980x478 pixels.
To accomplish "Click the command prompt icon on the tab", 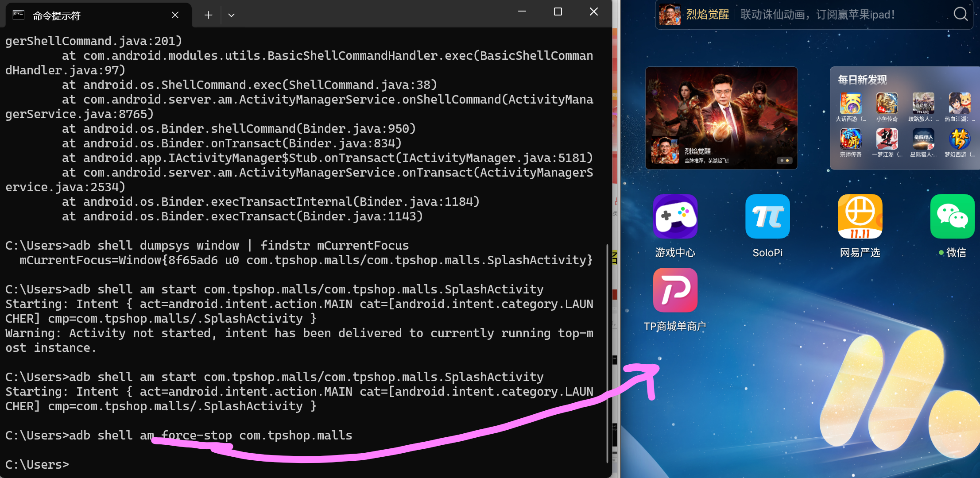I will point(18,15).
